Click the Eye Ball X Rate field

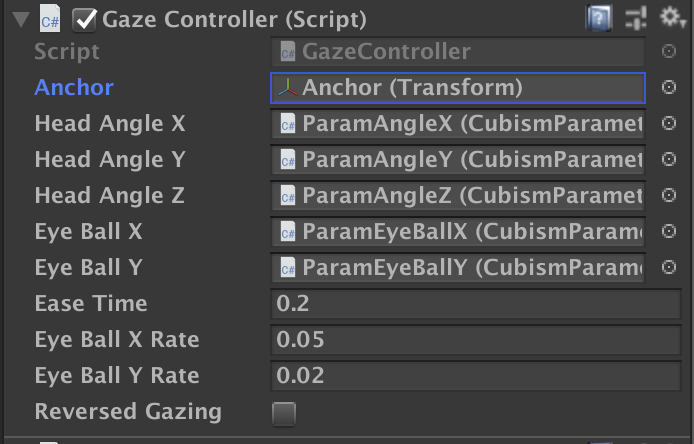coord(475,340)
